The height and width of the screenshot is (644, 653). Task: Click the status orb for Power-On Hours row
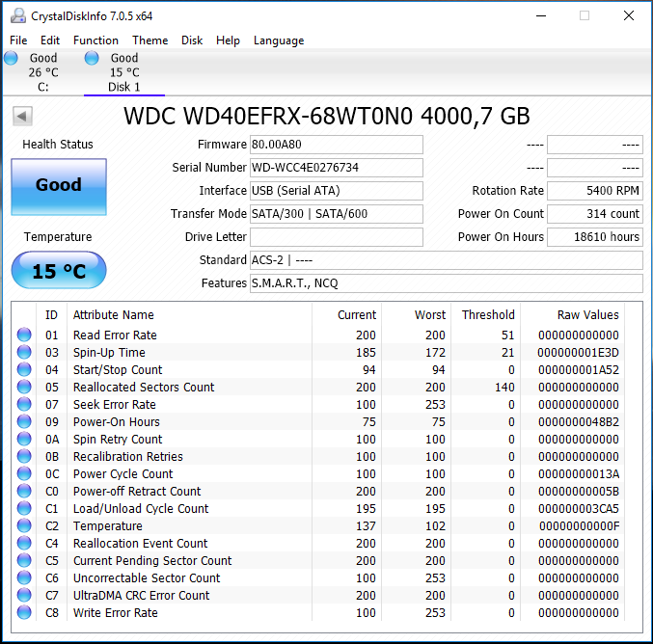tap(24, 421)
